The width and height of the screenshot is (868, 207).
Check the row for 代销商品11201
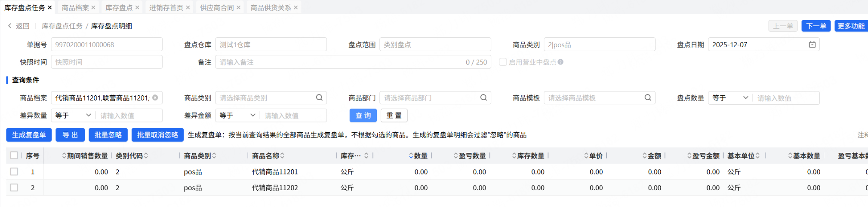(x=14, y=172)
